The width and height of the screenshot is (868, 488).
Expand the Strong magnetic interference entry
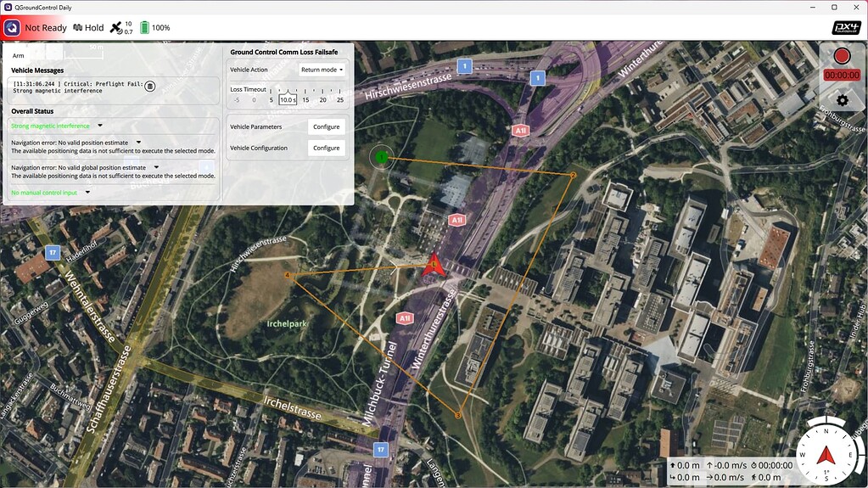tap(99, 126)
